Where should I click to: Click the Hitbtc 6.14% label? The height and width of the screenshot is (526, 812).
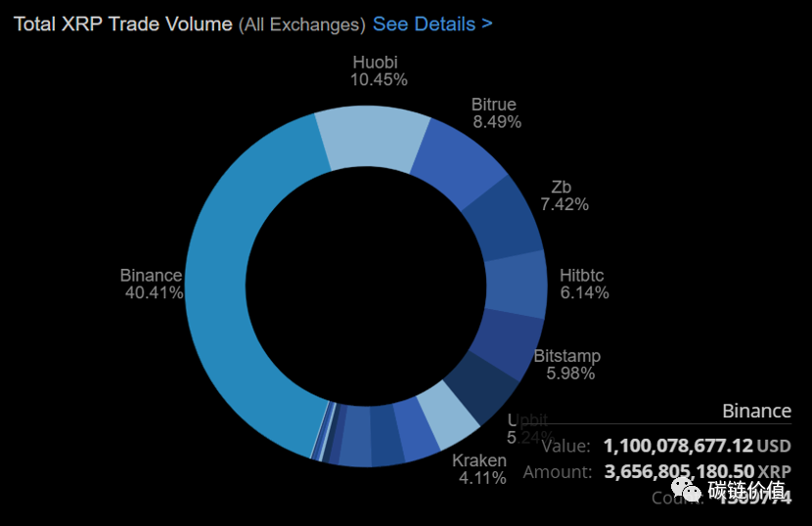pyautogui.click(x=584, y=284)
